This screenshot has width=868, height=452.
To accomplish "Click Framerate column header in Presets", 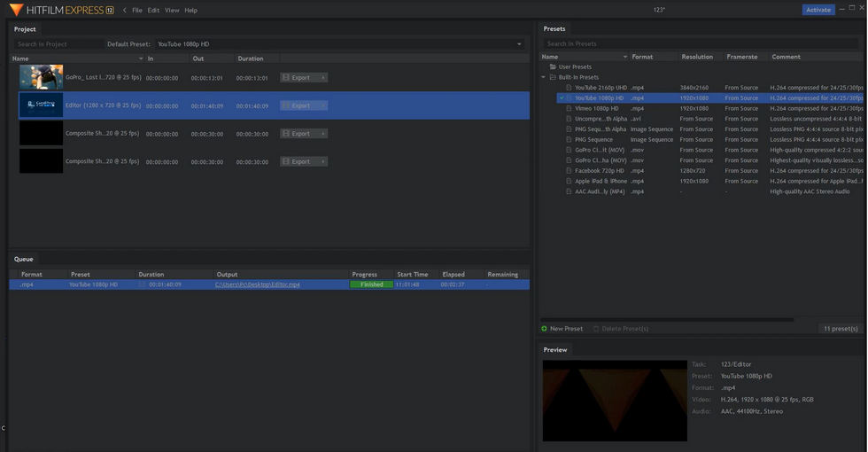I will [x=742, y=57].
